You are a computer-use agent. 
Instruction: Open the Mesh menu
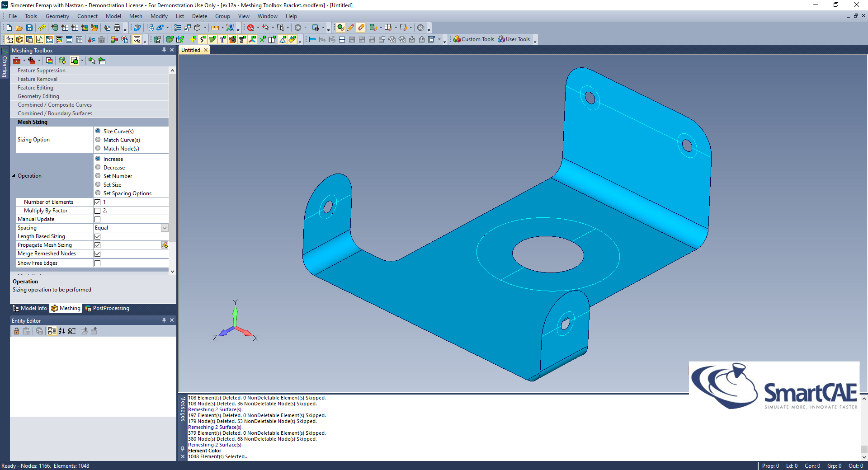[x=136, y=16]
